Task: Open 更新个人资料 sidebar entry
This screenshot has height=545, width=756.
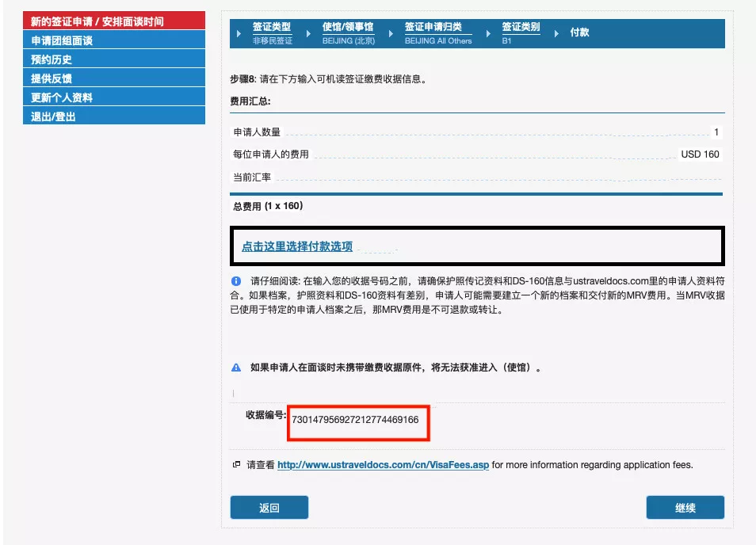Action: 114,97
